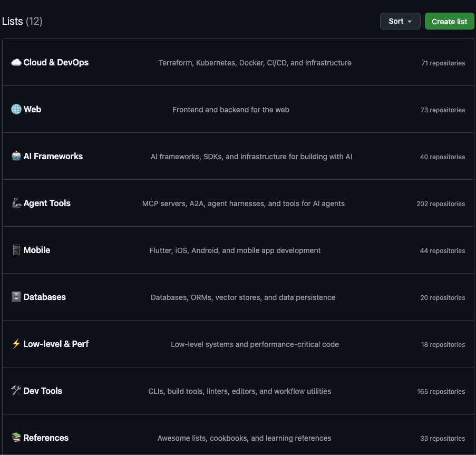Click '33 repositories' count
The image size is (476, 455).
point(443,438)
